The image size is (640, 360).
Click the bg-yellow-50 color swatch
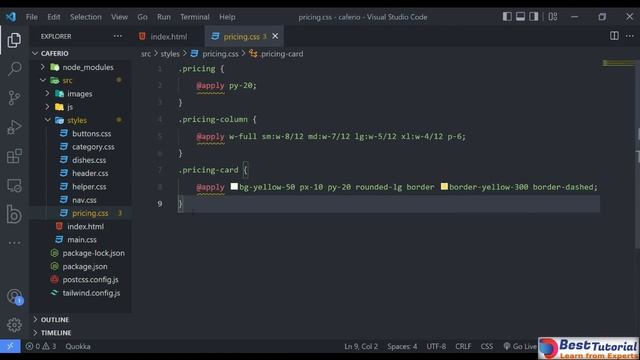(x=234, y=187)
